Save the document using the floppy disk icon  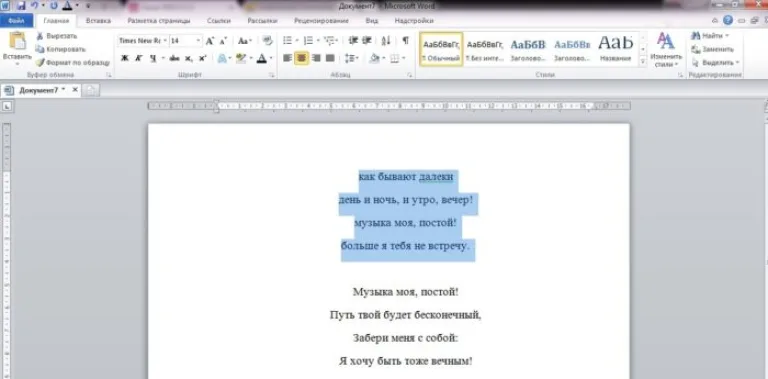pos(21,6)
